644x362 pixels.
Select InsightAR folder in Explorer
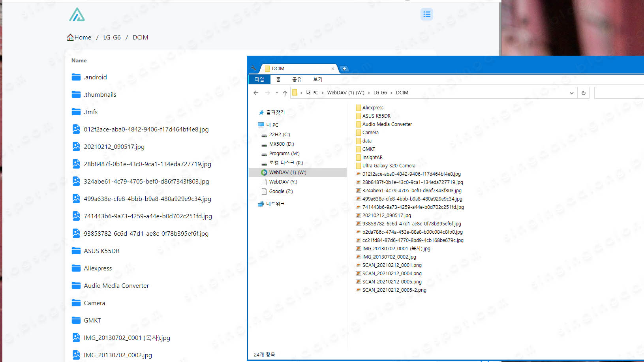pos(372,158)
